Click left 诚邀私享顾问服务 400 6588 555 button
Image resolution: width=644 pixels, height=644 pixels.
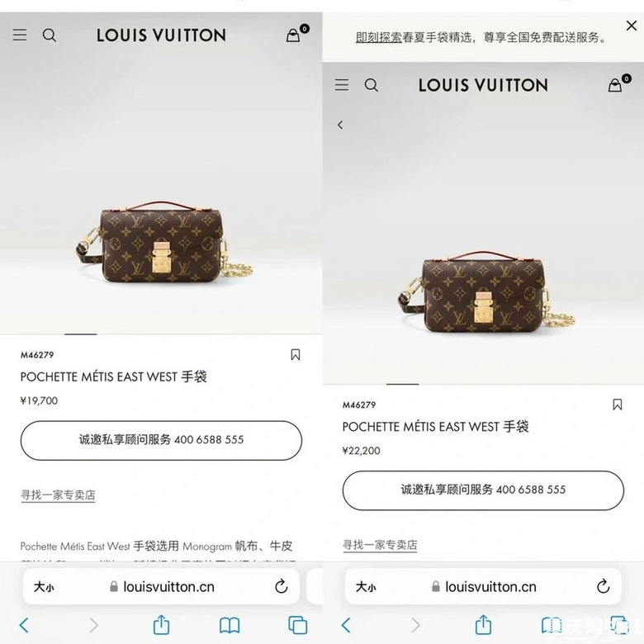point(161,440)
